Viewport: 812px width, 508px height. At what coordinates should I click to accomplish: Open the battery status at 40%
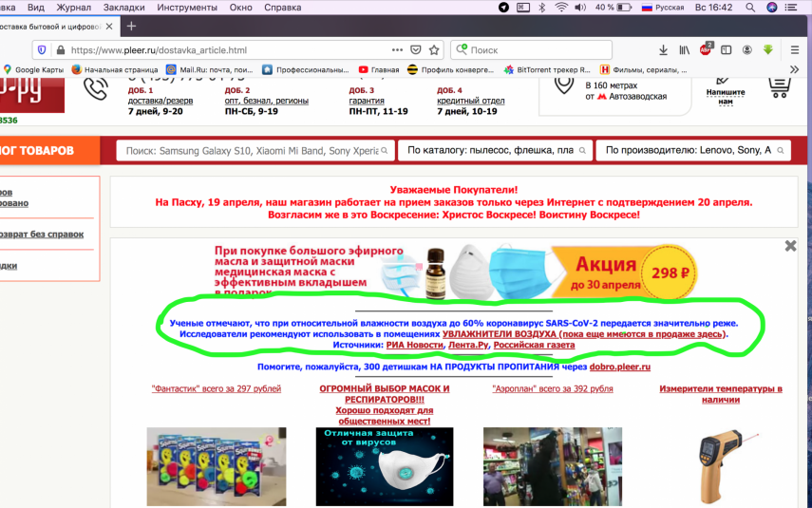(614, 8)
